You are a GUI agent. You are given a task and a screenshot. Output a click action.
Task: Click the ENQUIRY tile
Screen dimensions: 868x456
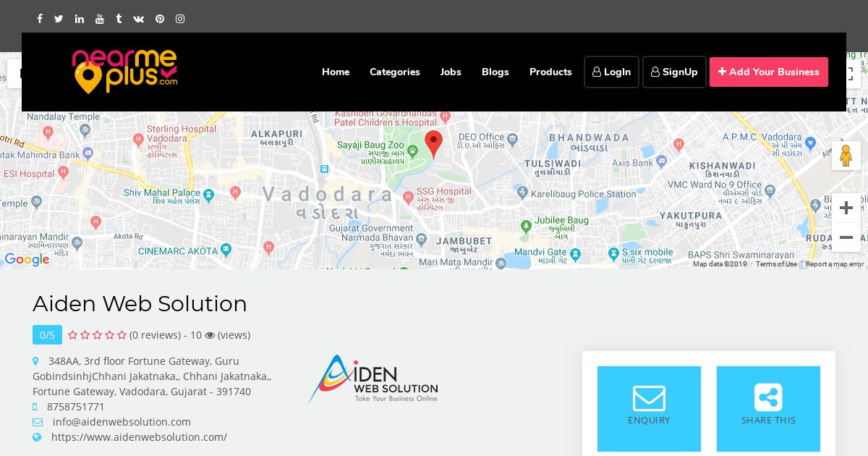(649, 409)
